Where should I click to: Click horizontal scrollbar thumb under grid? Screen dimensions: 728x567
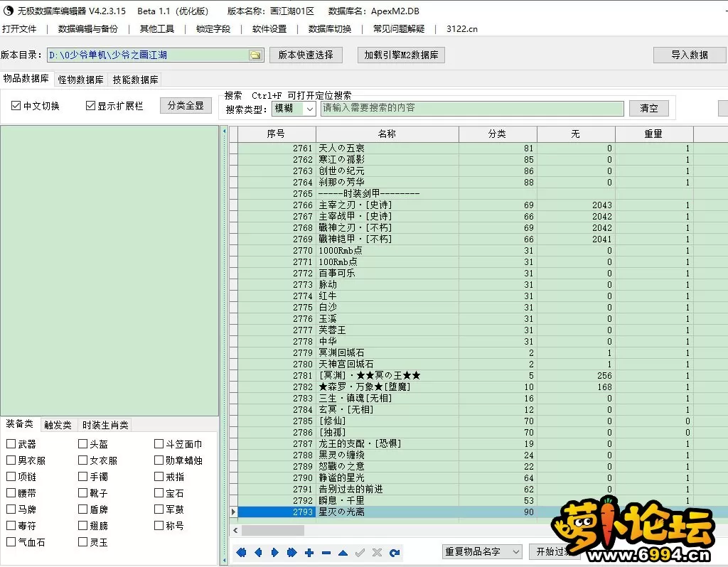[x=273, y=530]
